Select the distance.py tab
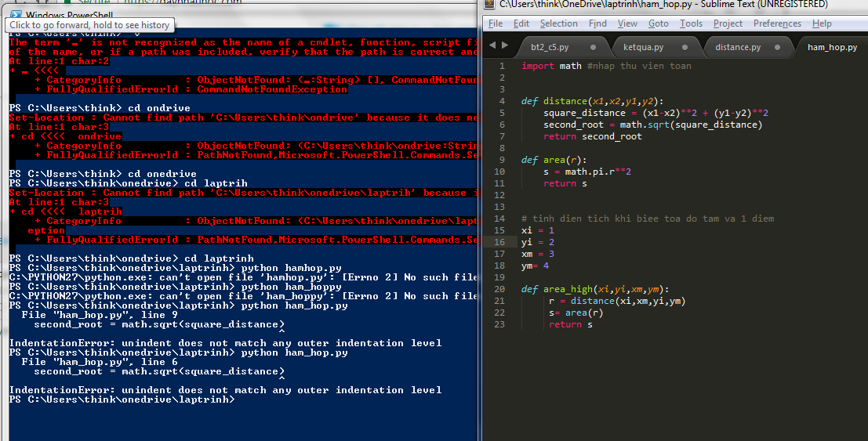Screen dimensions: 868x441 point(737,48)
